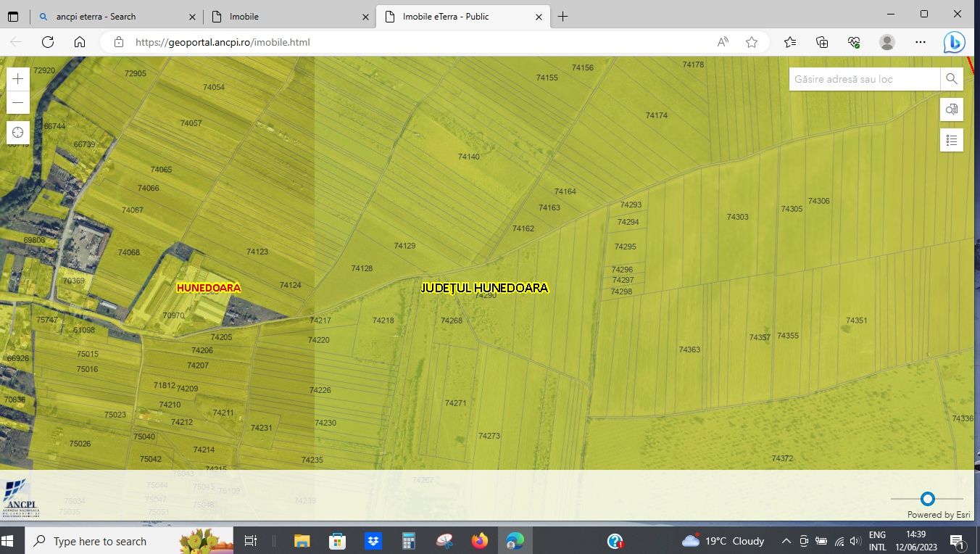
Task: Open Dropbox from taskbar
Action: click(x=373, y=541)
